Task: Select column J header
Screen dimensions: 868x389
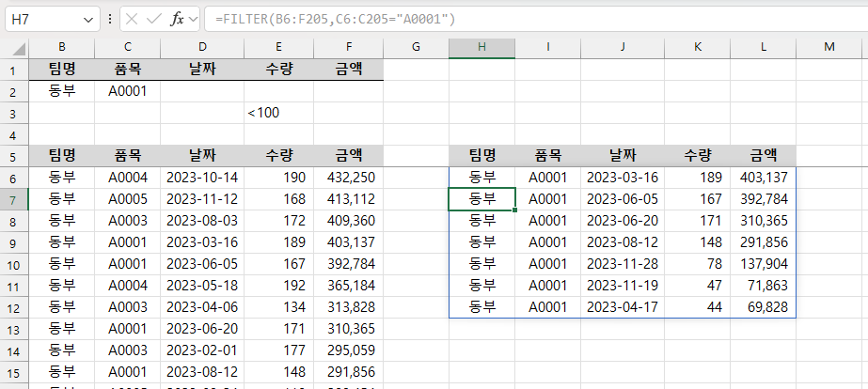Action: click(x=623, y=47)
